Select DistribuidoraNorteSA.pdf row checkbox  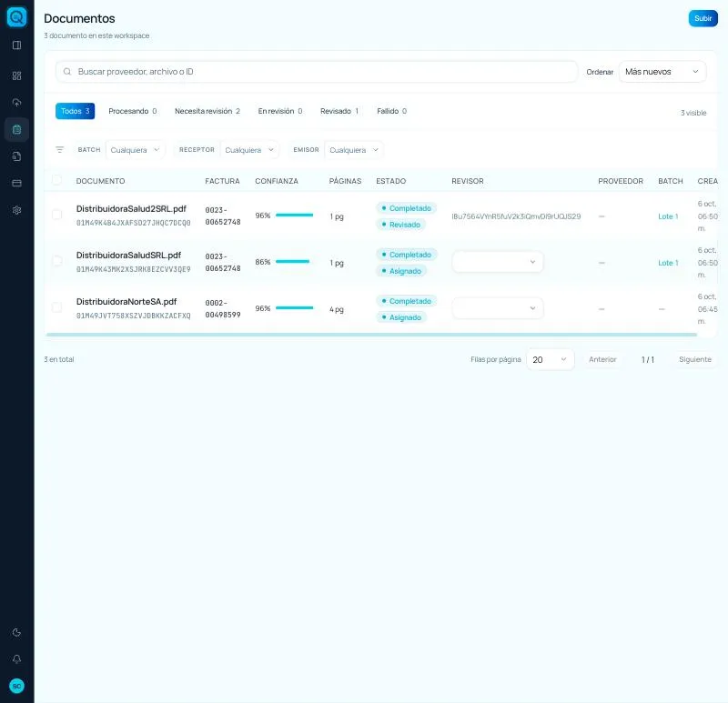coord(56,307)
